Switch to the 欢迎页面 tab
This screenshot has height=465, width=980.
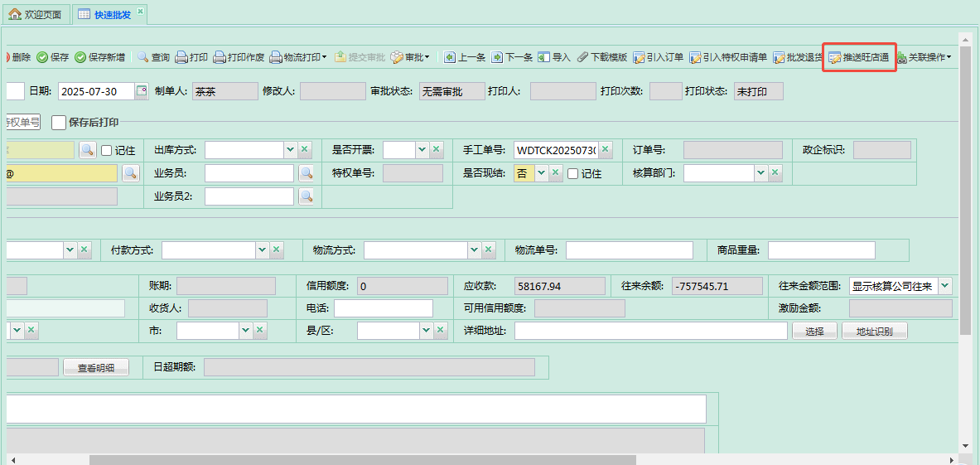coord(36,14)
